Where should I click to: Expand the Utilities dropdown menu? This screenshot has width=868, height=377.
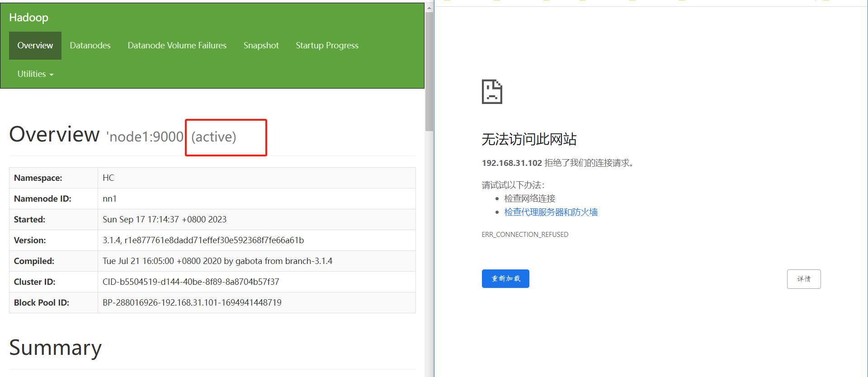[35, 74]
